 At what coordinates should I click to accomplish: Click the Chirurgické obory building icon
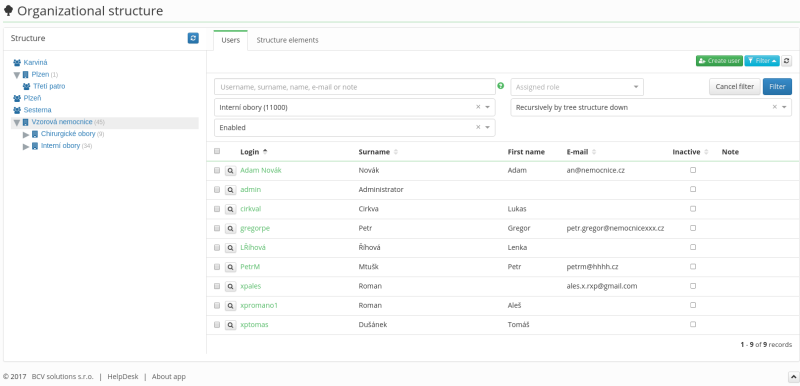point(35,134)
